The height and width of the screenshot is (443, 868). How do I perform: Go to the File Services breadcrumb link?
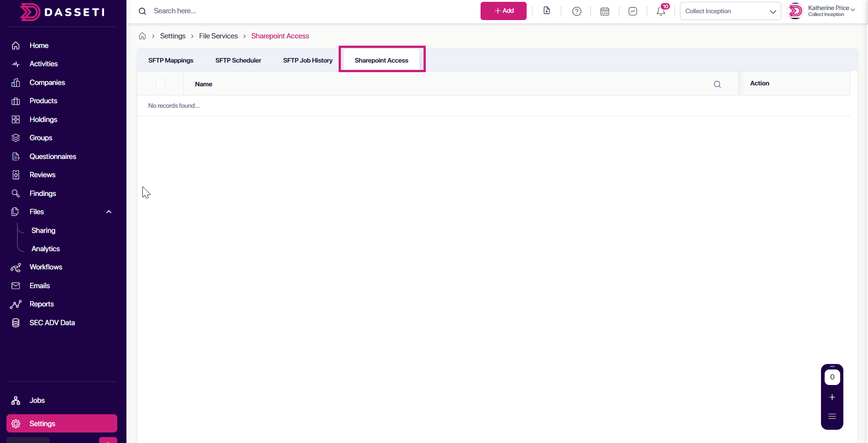tap(218, 36)
